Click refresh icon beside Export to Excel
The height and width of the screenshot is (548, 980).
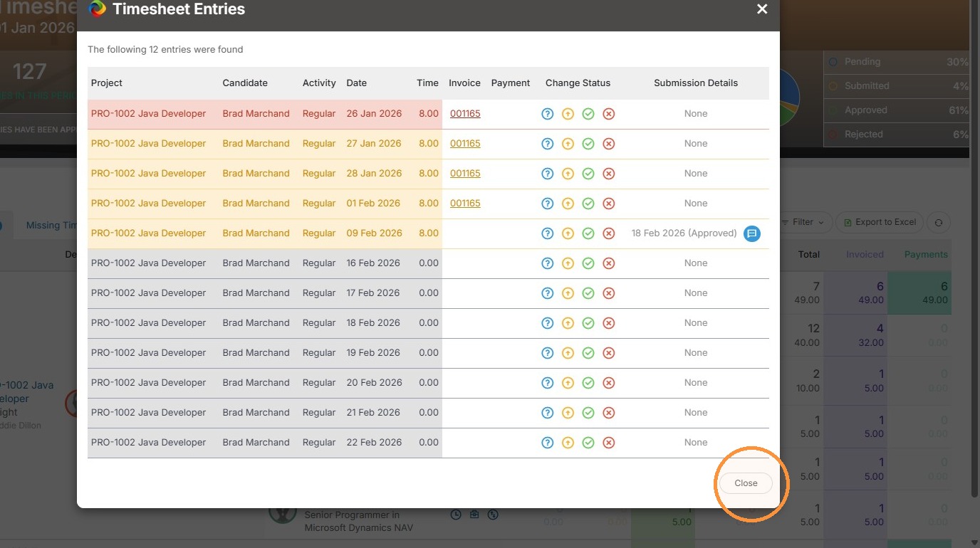(x=939, y=223)
